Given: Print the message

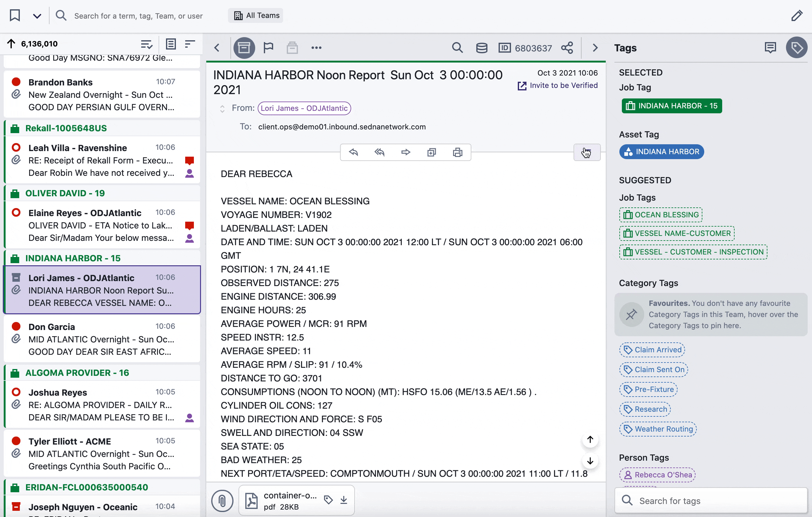Looking at the screenshot, I should coord(458,152).
